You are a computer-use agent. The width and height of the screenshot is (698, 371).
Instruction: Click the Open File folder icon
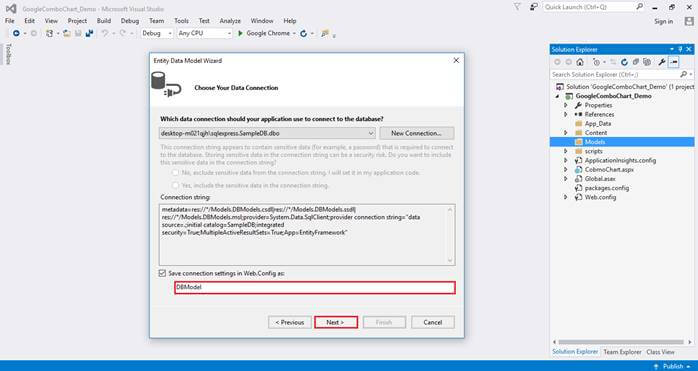click(x=67, y=33)
